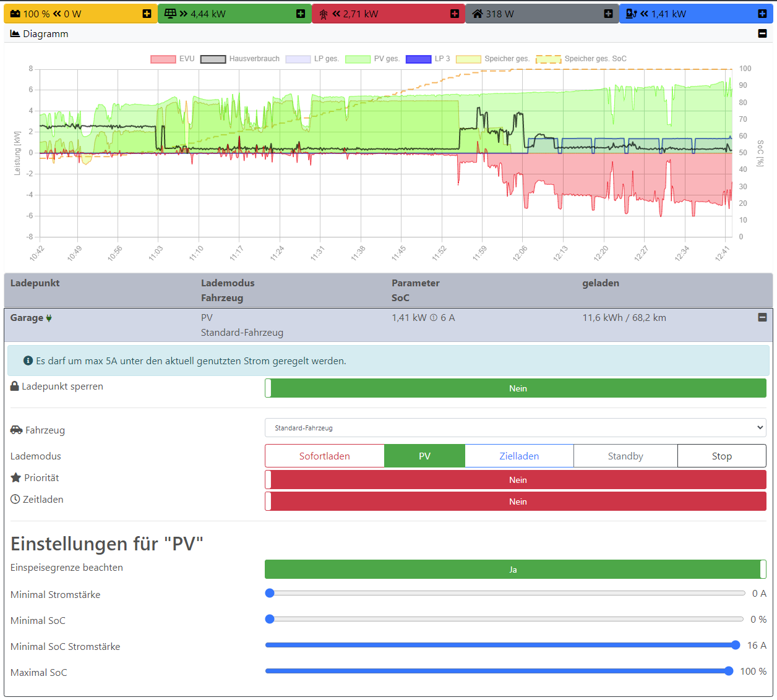Open the Fahrzeug Standard-Fahrzeug dropdown
The image size is (777, 700).
pos(515,428)
